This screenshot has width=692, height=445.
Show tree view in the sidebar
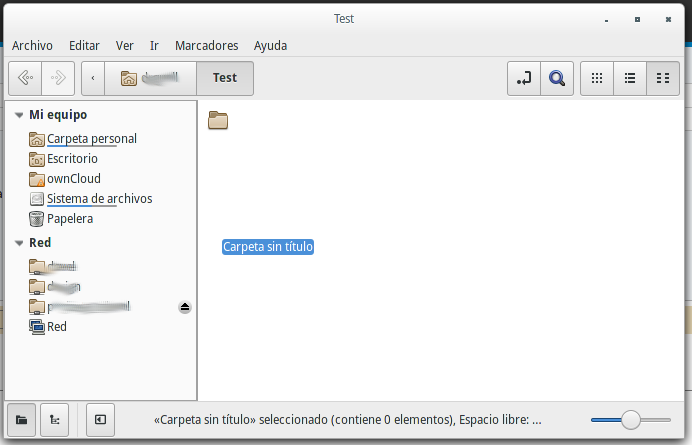pyautogui.click(x=54, y=420)
